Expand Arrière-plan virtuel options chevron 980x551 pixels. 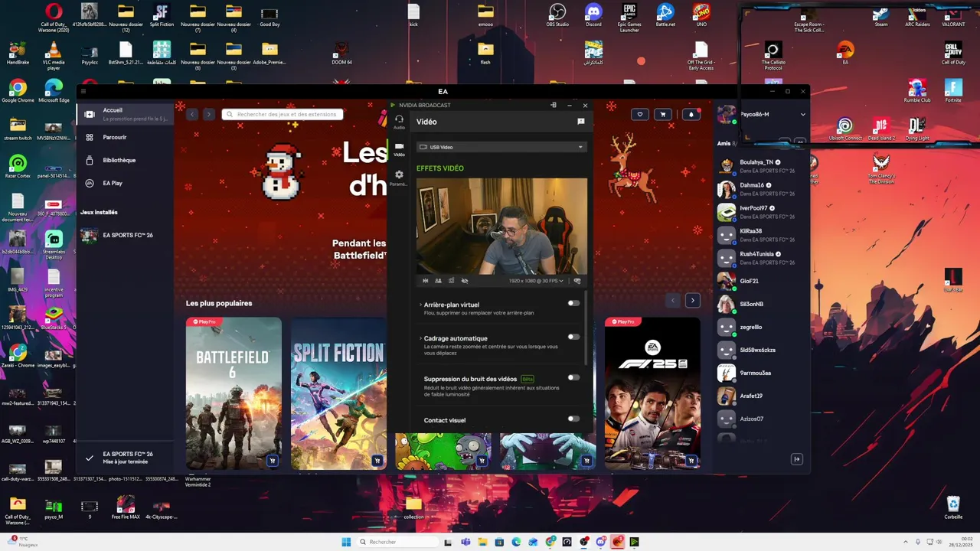420,305
